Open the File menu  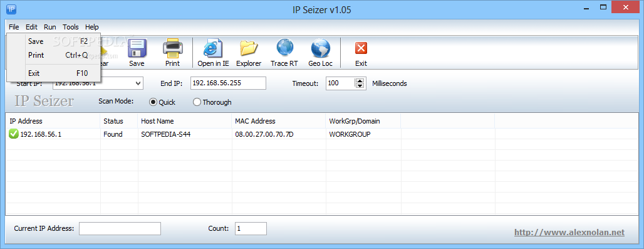click(x=14, y=27)
